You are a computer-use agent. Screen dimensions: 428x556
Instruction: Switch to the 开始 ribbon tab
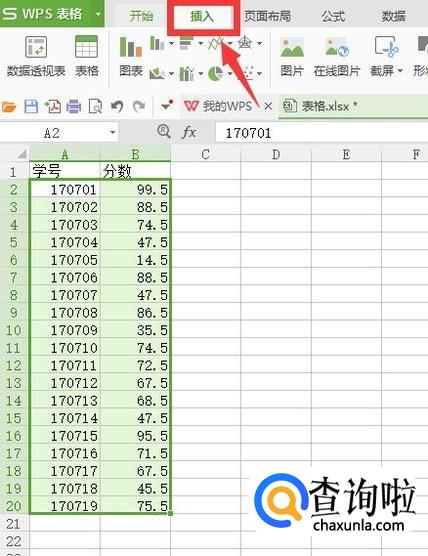pos(141,16)
